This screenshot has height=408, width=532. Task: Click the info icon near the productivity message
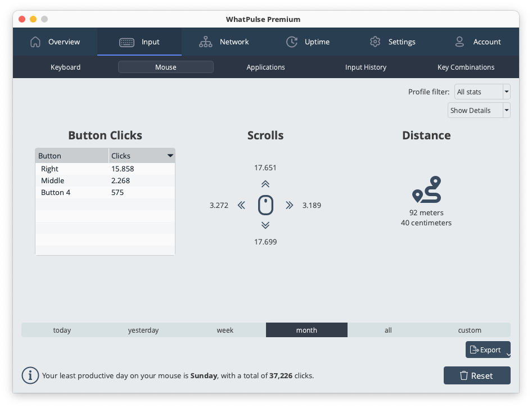click(x=30, y=375)
